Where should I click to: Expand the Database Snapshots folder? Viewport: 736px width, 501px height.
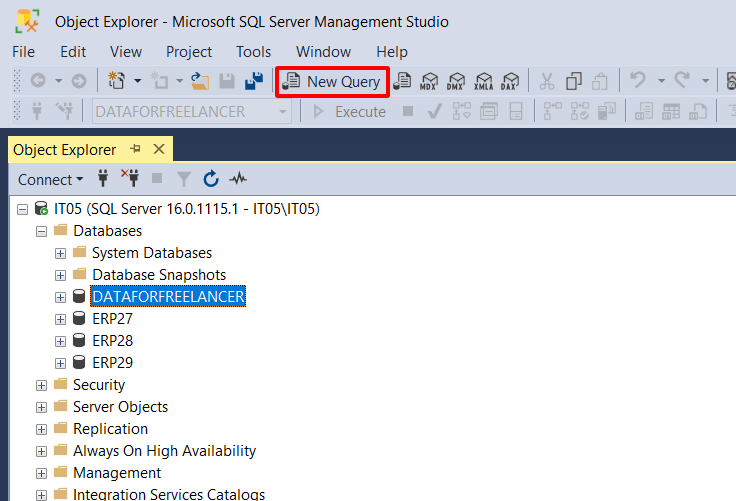(x=60, y=275)
